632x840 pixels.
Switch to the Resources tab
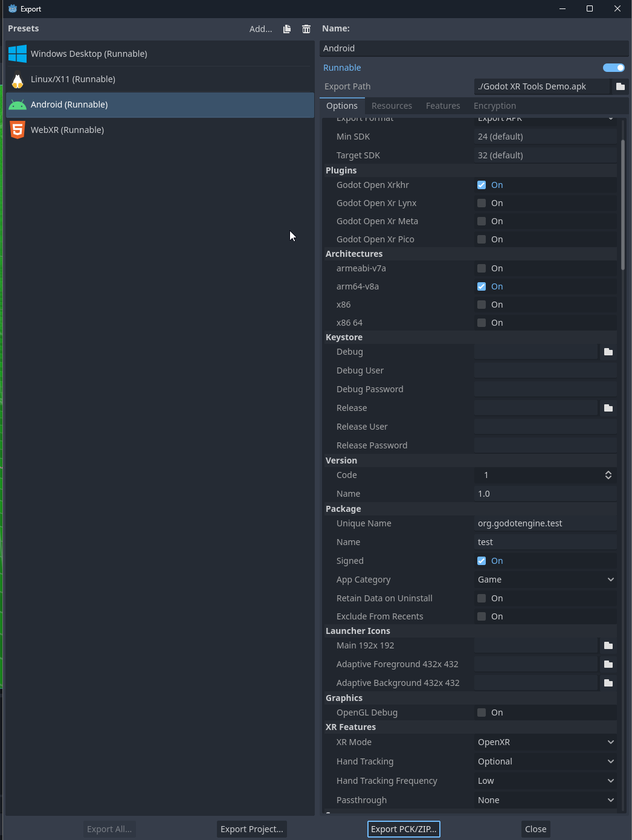(392, 106)
